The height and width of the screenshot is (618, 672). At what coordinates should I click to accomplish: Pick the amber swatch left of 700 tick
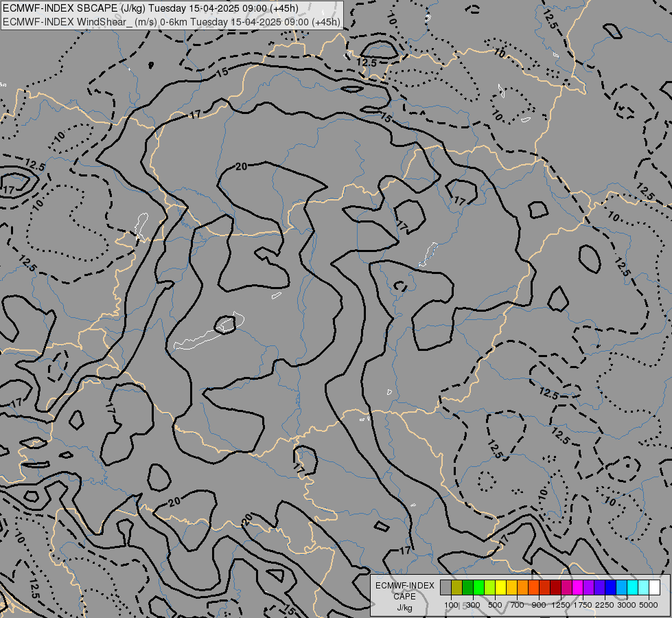click(x=511, y=588)
